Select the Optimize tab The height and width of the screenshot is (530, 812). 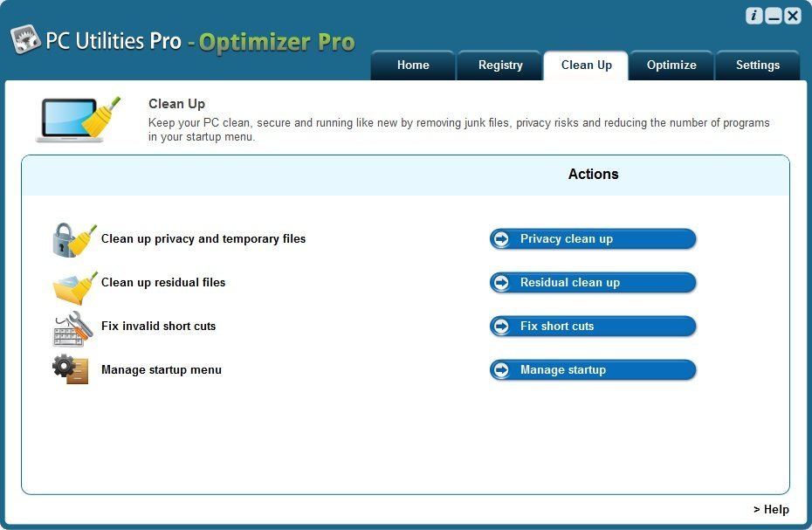[x=671, y=65]
